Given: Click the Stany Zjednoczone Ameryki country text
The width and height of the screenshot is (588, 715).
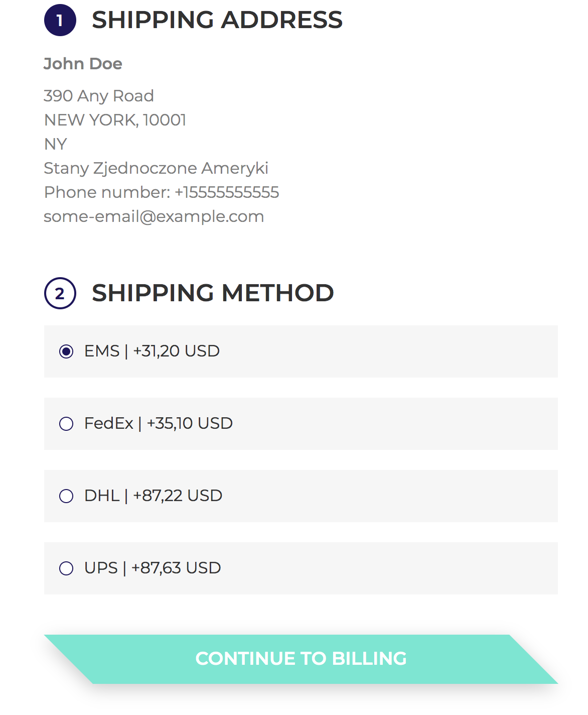Looking at the screenshot, I should 156,168.
